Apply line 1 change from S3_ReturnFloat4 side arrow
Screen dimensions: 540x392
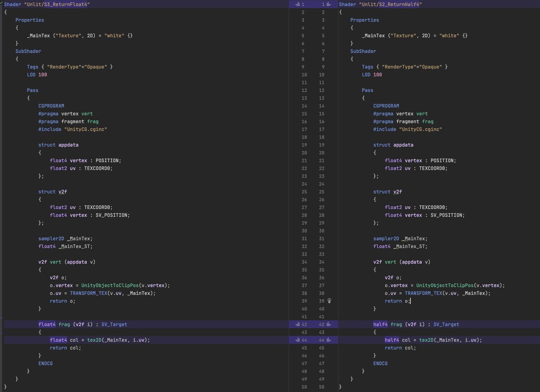297,4
